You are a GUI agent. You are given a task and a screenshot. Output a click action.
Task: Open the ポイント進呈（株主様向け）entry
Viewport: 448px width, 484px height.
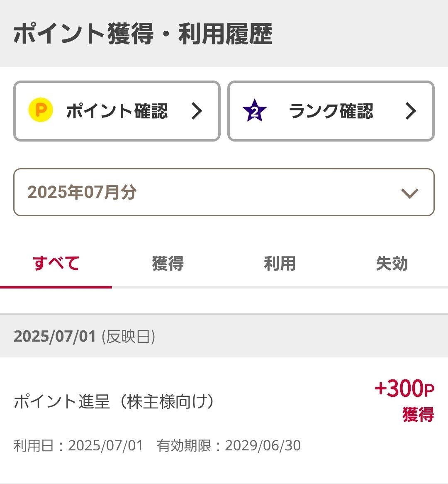(x=224, y=420)
